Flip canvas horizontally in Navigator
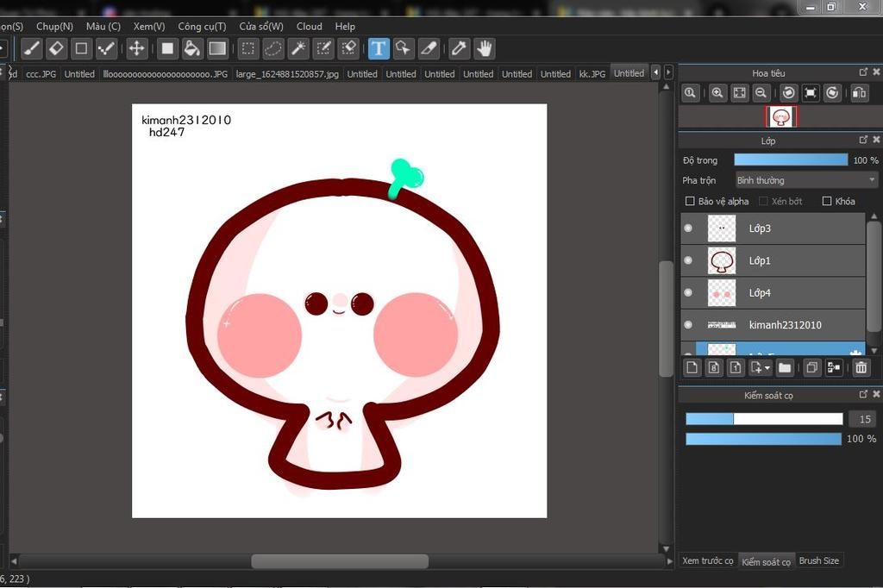The image size is (883, 588). tap(860, 93)
